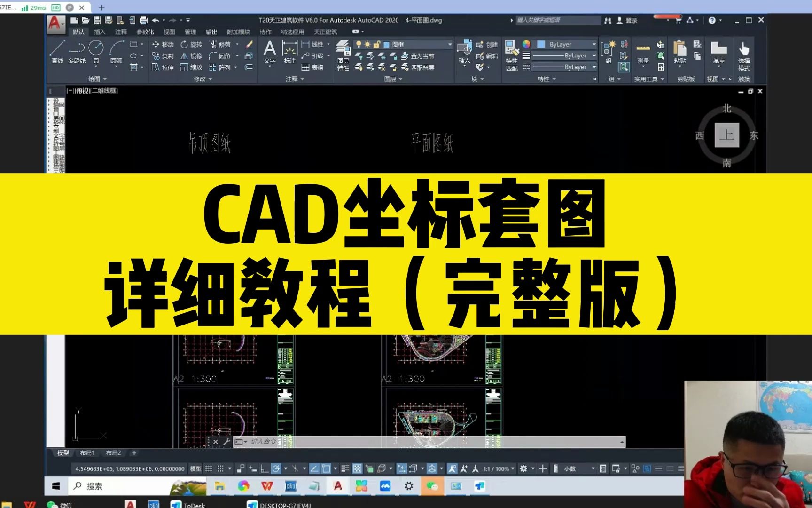Click Match Properties (特性匹配) icon
The width and height of the screenshot is (812, 508).
point(511,56)
